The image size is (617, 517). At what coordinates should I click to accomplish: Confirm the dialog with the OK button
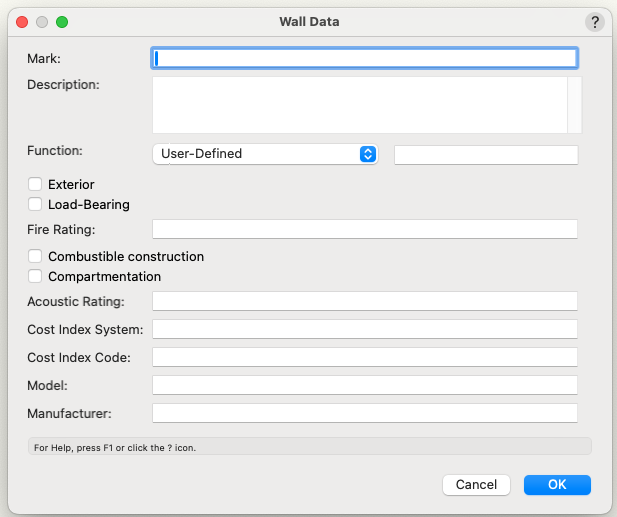pos(557,484)
